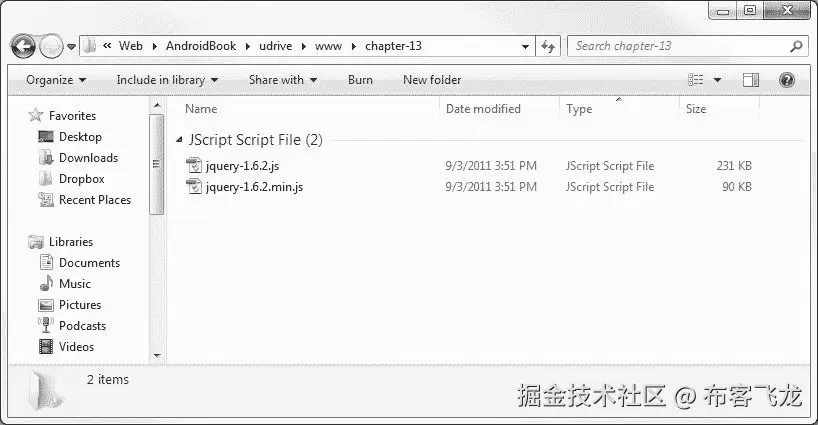
Task: Expand the arrow after Web breadcrumb
Action: [x=154, y=46]
